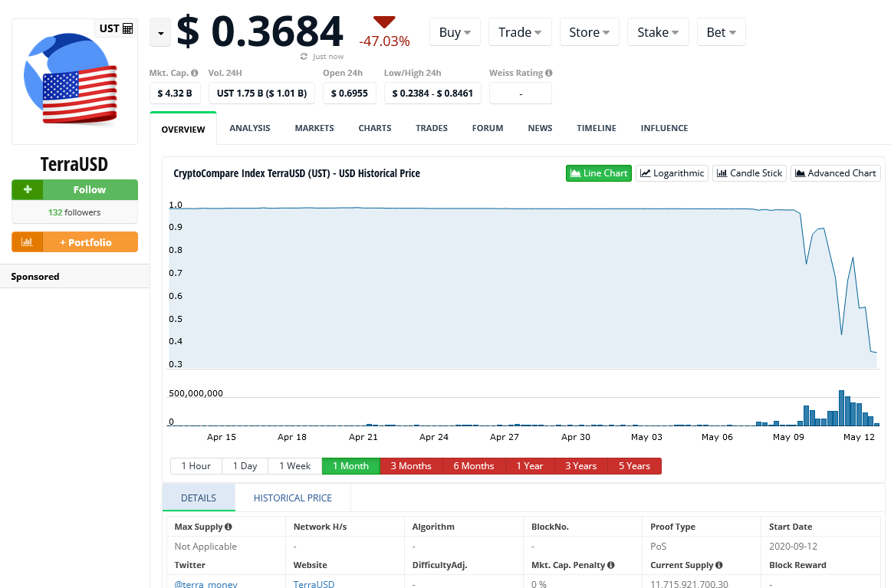
Task: Expand the Bet dropdown
Action: click(x=721, y=32)
